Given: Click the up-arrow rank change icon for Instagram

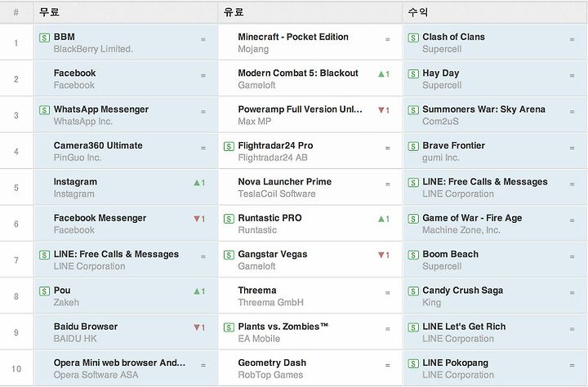Looking at the screenshot, I should click(x=197, y=183).
